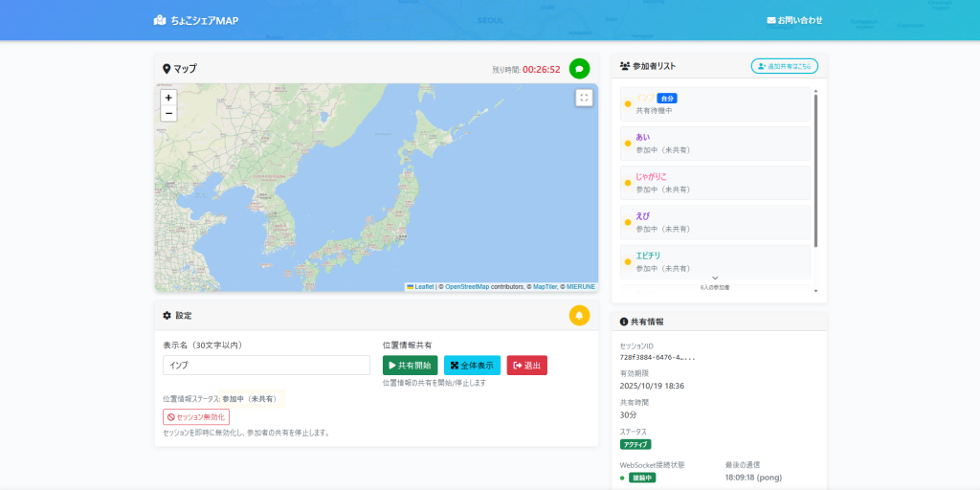Viewport: 980px width, 490px height.
Task: Open the OpenStreetMap attribution link
Action: click(466, 286)
